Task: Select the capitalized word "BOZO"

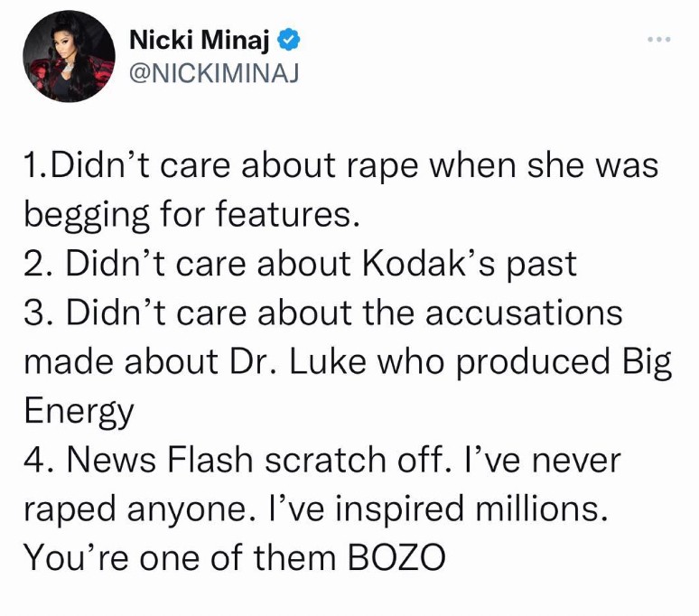Action: point(396,557)
